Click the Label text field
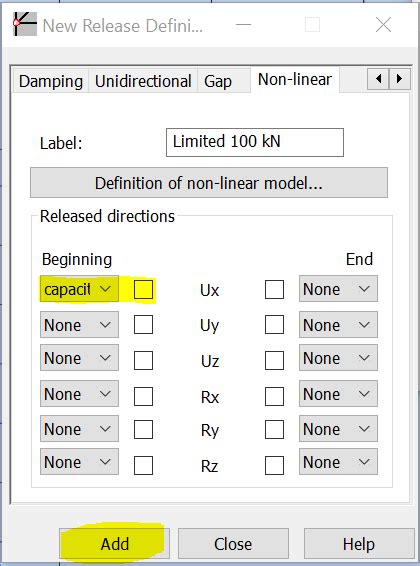The width and height of the screenshot is (420, 566). click(255, 142)
